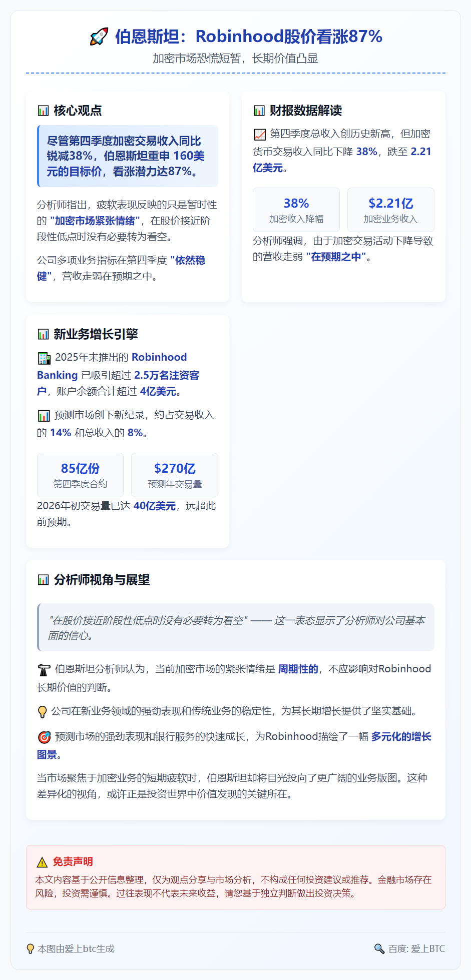
Task: Click the magnifier icon beside 百度: 爱上BTC
Action: [379, 948]
